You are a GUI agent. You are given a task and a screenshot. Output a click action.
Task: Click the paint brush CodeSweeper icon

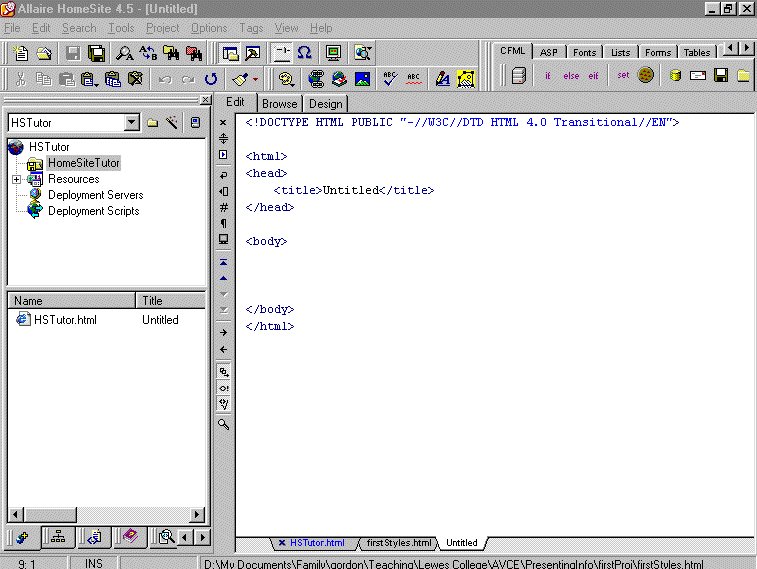pos(240,78)
